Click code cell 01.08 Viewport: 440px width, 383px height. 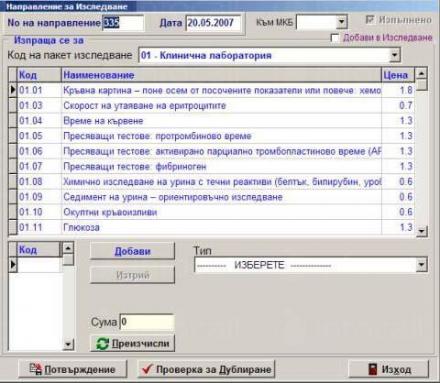[x=39, y=182]
